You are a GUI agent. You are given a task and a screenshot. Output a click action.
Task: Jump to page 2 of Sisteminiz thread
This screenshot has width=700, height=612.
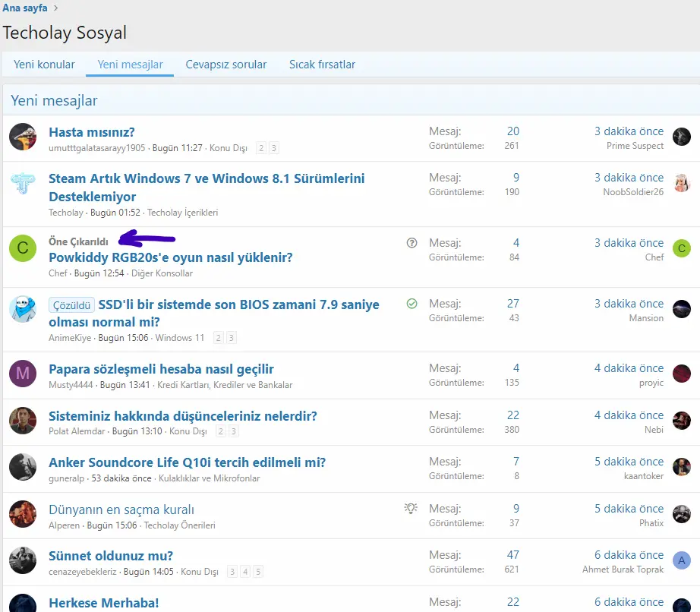tap(220, 431)
